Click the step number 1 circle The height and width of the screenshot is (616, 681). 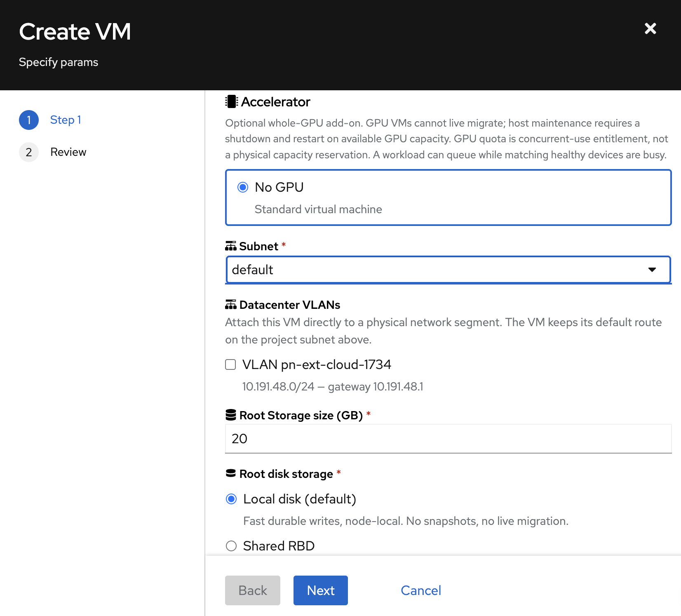tap(29, 120)
